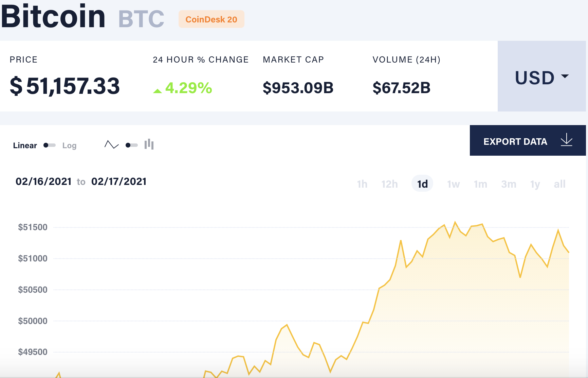
Task: Switch chart scale to Log
Action: pos(69,145)
